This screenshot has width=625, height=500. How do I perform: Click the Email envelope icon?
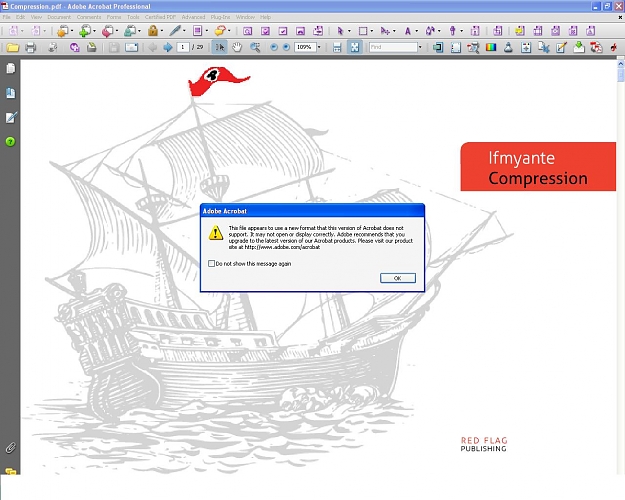coord(131,47)
